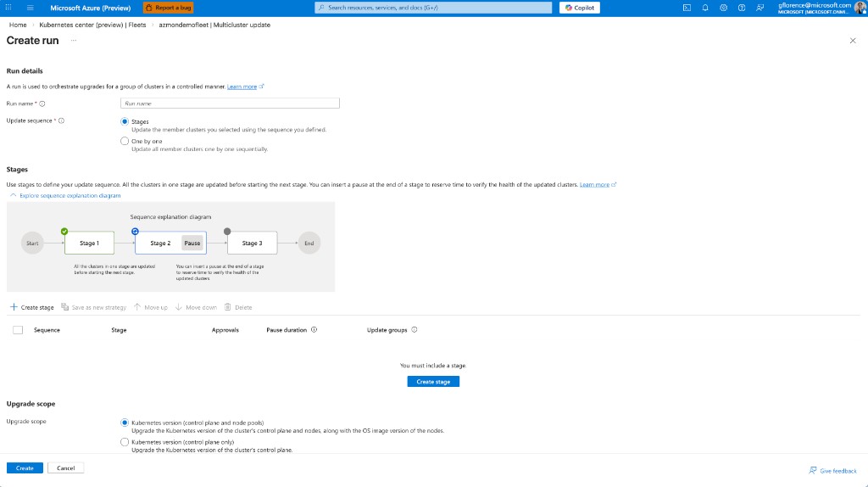The image size is (868, 487).
Task: Open feedback icon in top bar
Action: coord(760,8)
